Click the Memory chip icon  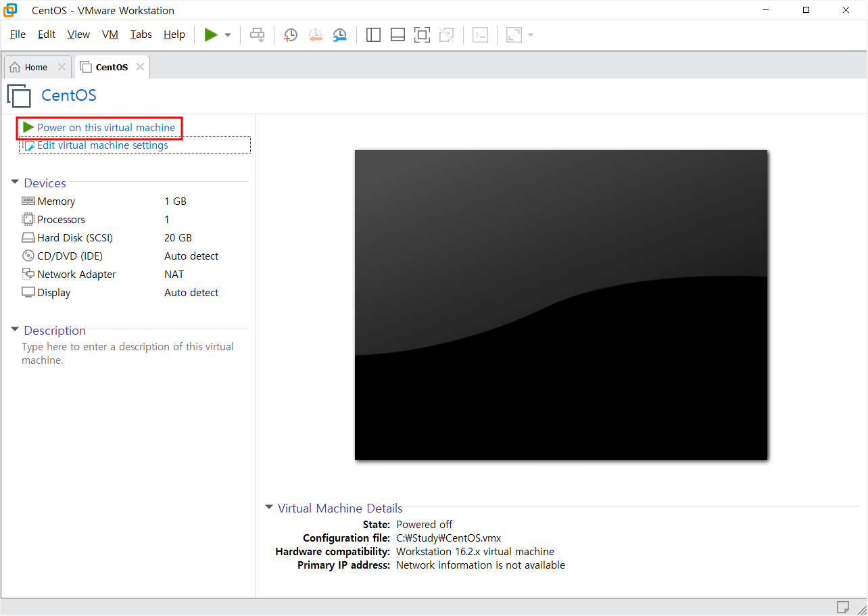click(28, 201)
